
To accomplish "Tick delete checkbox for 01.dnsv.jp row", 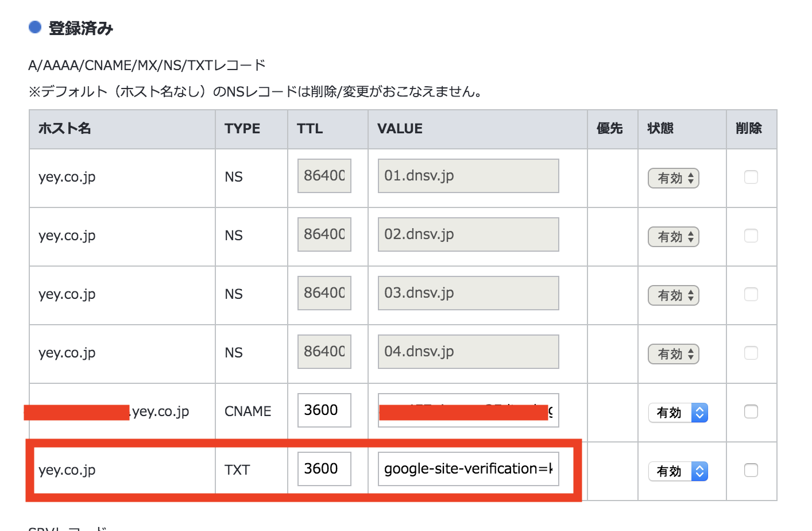I will (751, 177).
